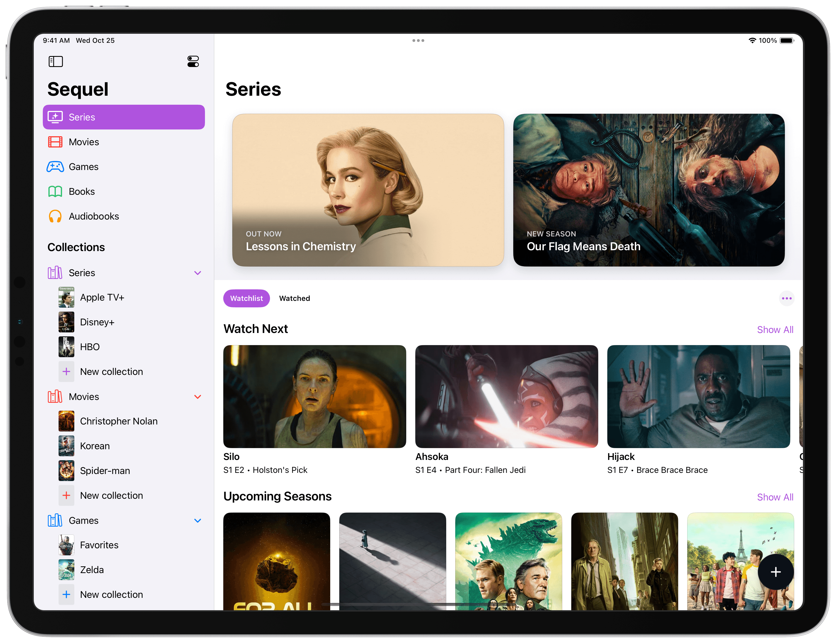Open the Godzilla monster series poster

click(x=508, y=562)
